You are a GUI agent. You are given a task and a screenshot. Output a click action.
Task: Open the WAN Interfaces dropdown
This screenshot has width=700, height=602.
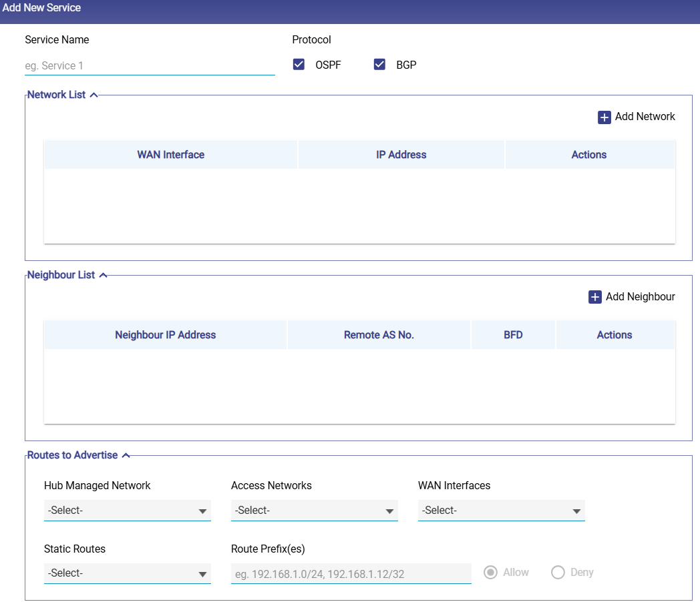pyautogui.click(x=501, y=511)
